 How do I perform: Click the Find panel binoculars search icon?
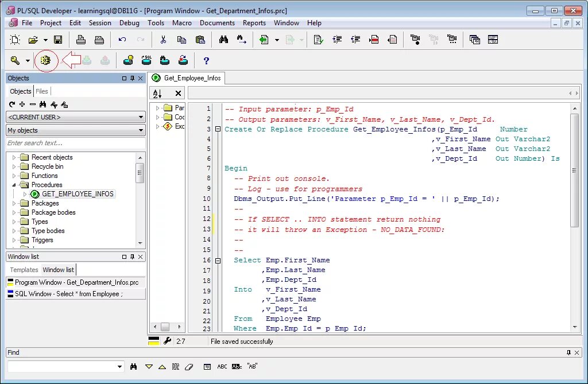click(133, 366)
